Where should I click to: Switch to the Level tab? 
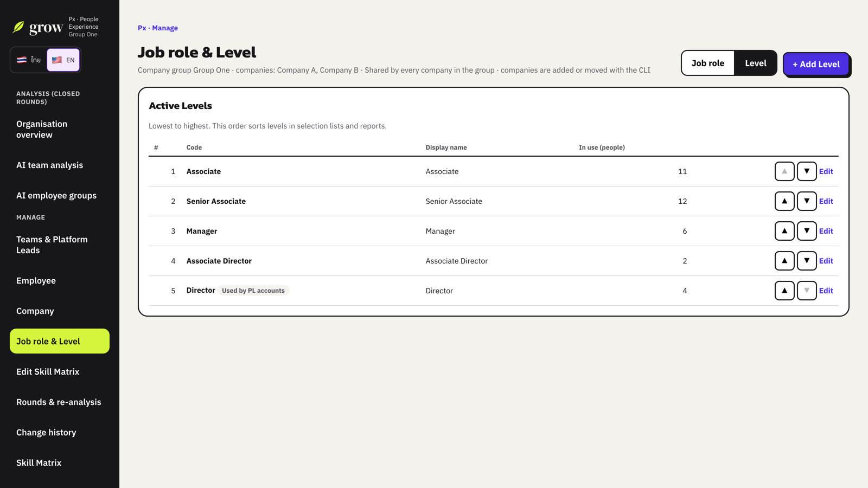pyautogui.click(x=756, y=63)
